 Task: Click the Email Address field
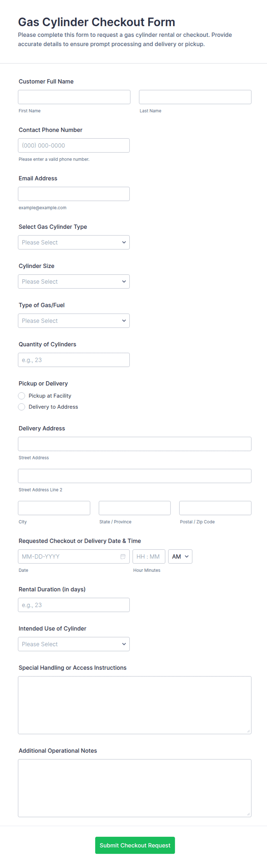tap(74, 194)
